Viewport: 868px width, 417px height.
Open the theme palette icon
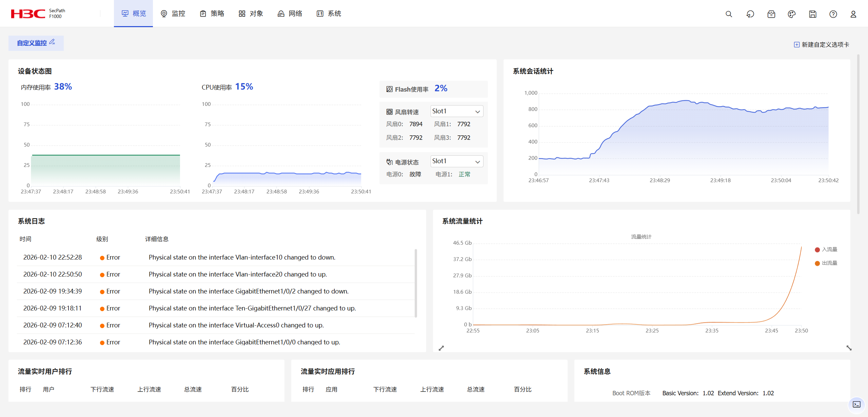click(x=791, y=14)
